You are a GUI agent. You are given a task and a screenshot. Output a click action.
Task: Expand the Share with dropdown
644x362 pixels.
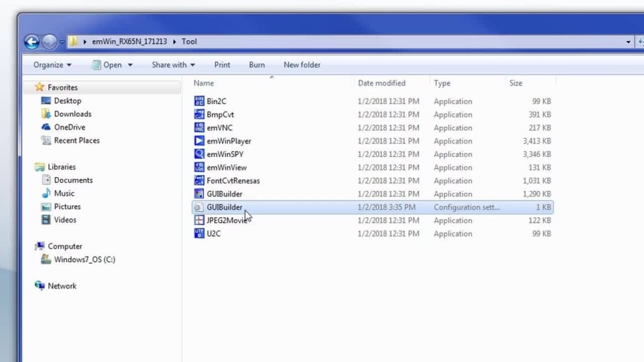pyautogui.click(x=173, y=65)
